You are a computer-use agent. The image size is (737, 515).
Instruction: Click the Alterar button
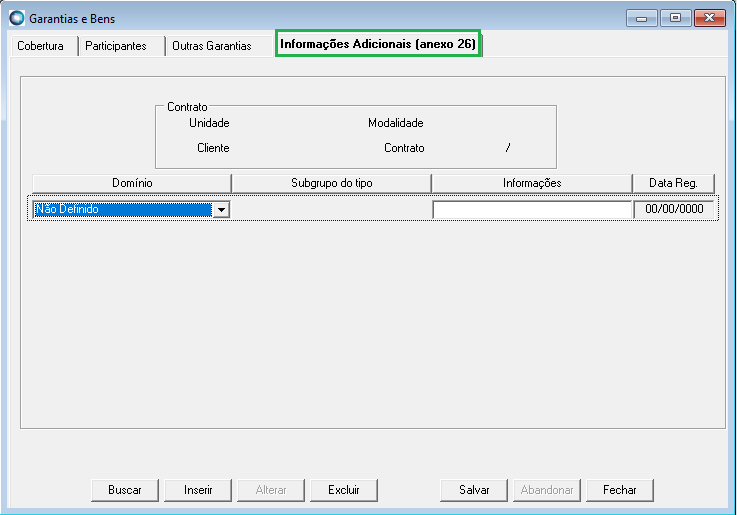271,490
